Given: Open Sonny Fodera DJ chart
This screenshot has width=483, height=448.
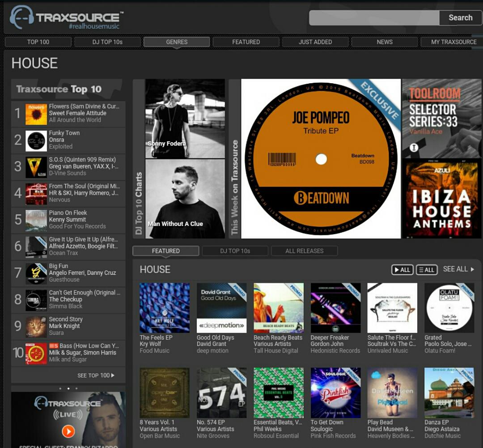Looking at the screenshot, I should point(185,119).
